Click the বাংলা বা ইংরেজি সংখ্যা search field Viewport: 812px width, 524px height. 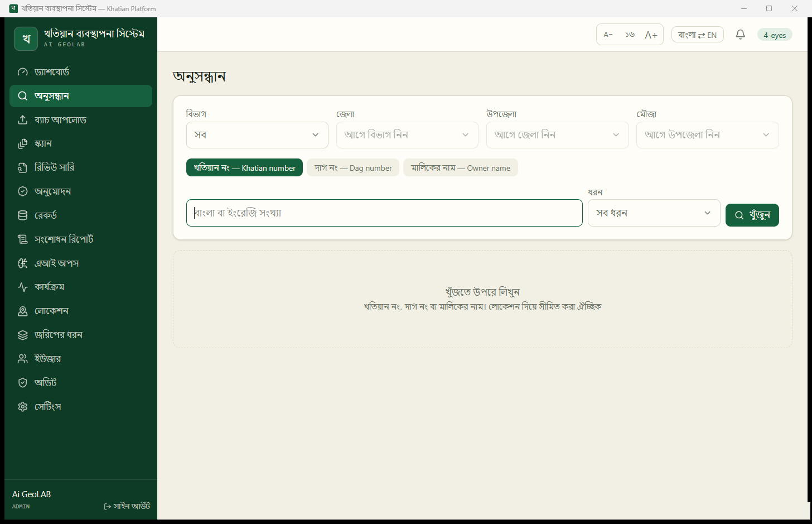coord(384,213)
